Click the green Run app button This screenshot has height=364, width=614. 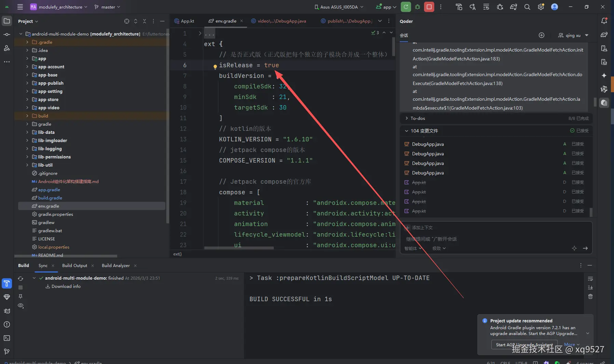(406, 7)
